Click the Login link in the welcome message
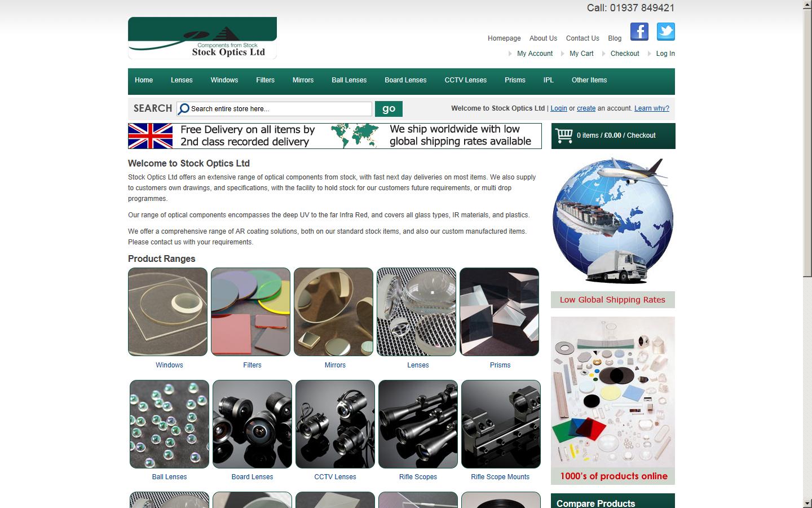812x508 pixels. [x=558, y=108]
